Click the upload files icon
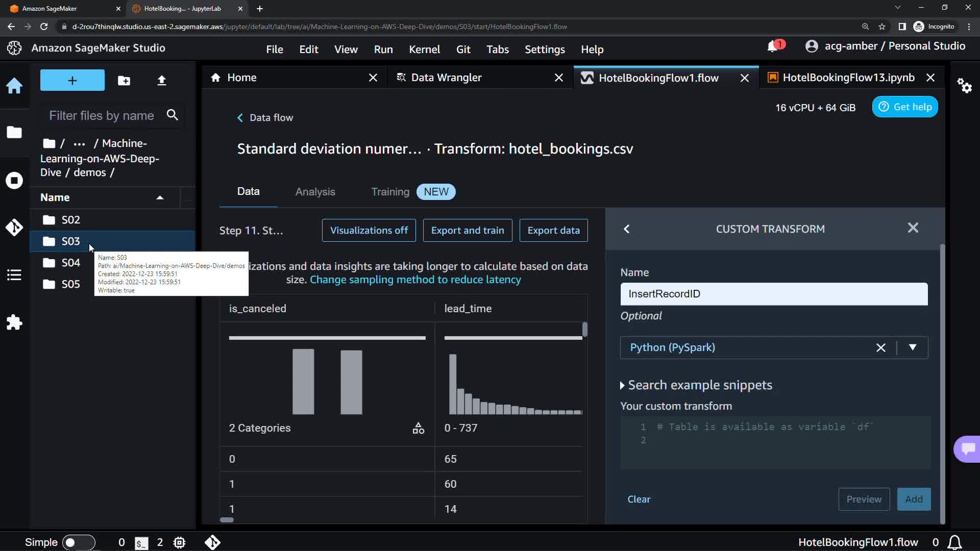 pos(161,81)
